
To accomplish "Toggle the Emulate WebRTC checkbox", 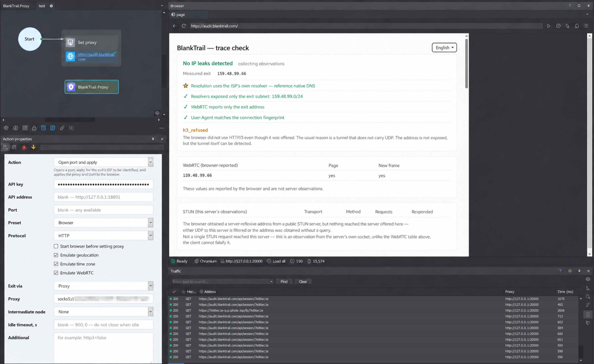I will pos(56,273).
